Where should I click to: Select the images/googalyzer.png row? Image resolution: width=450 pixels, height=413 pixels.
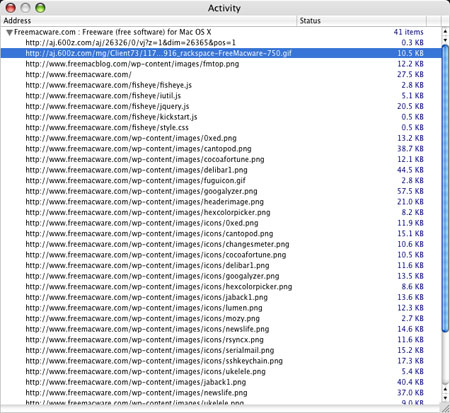(x=221, y=191)
